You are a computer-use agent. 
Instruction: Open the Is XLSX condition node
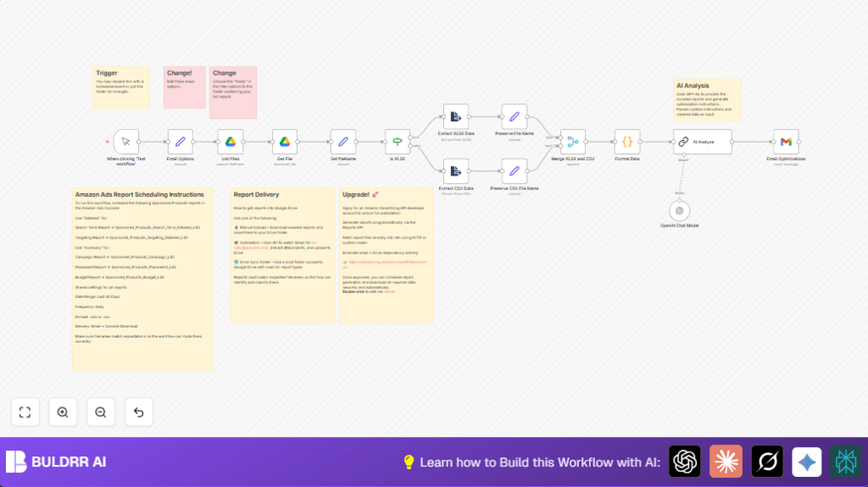click(398, 142)
